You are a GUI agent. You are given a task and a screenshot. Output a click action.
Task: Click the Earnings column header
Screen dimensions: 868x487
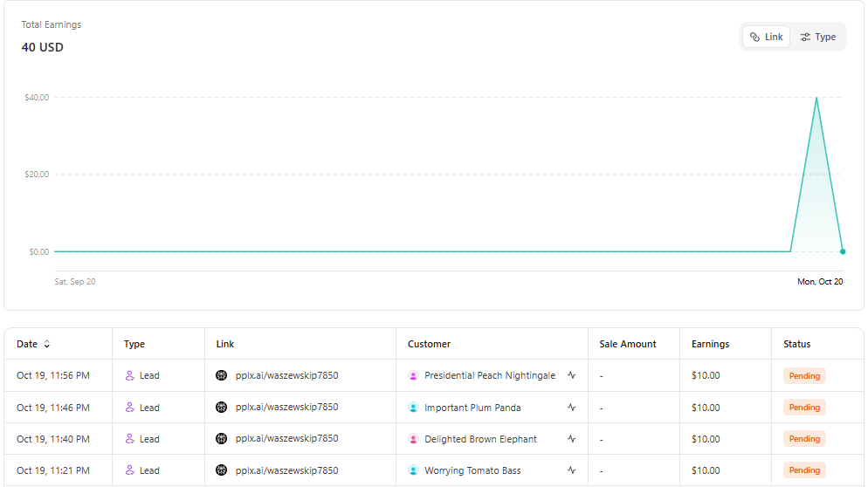[x=710, y=344]
